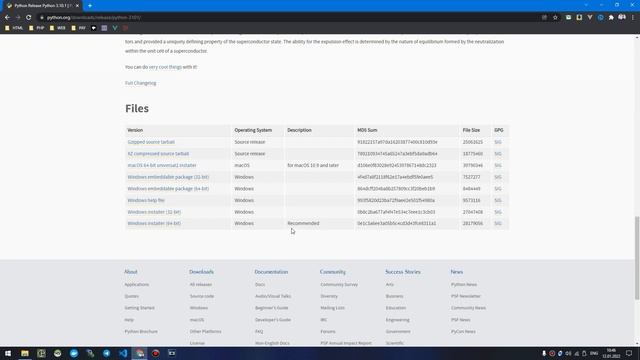The image size is (640, 360).
Task: Open the PyCon News footer link
Action: pyautogui.click(x=463, y=332)
